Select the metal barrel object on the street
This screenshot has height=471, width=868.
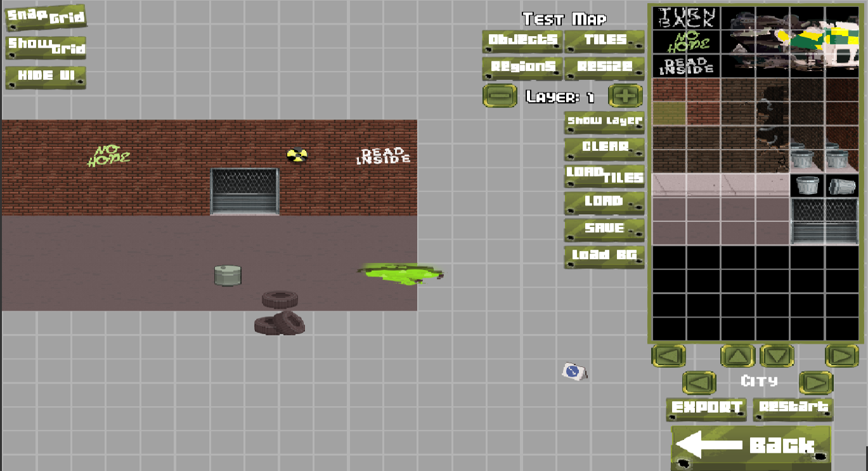click(228, 275)
